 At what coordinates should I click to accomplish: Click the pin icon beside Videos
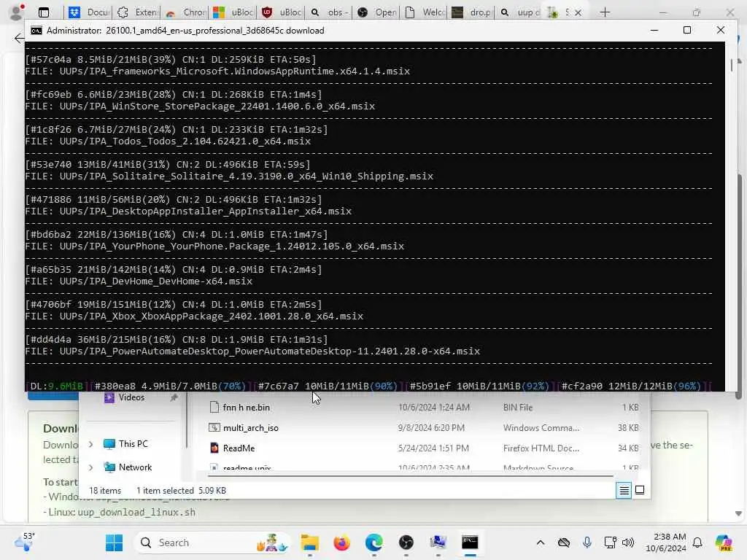pyautogui.click(x=174, y=397)
